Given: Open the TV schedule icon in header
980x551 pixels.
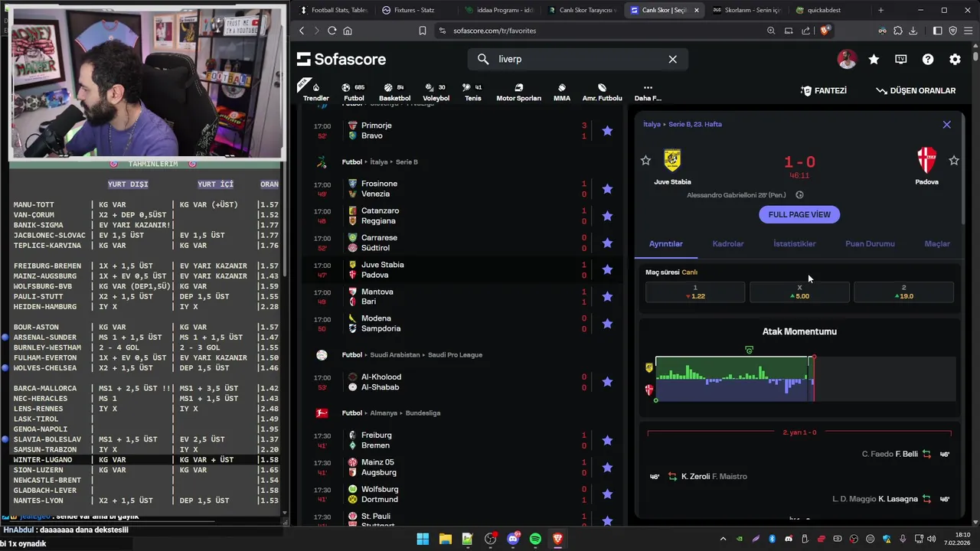Looking at the screenshot, I should 900,59.
